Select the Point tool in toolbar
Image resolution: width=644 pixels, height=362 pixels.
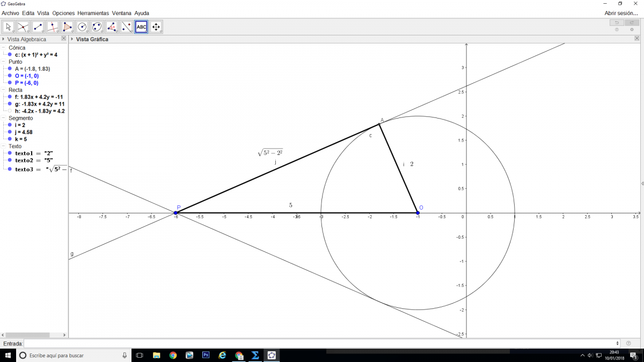coord(23,27)
